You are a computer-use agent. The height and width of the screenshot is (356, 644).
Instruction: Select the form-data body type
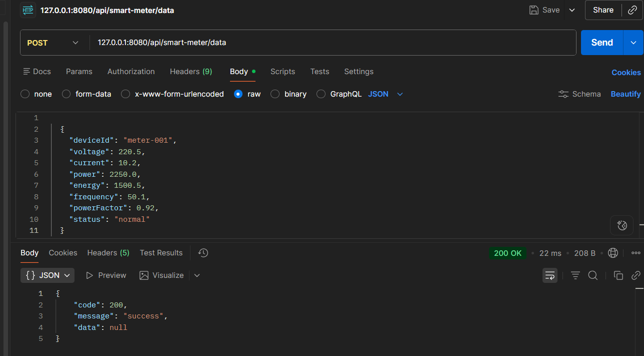tap(66, 94)
